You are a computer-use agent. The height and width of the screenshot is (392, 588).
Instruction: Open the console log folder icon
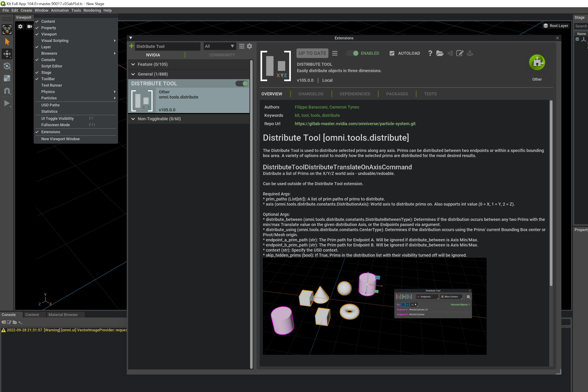[x=15, y=322]
